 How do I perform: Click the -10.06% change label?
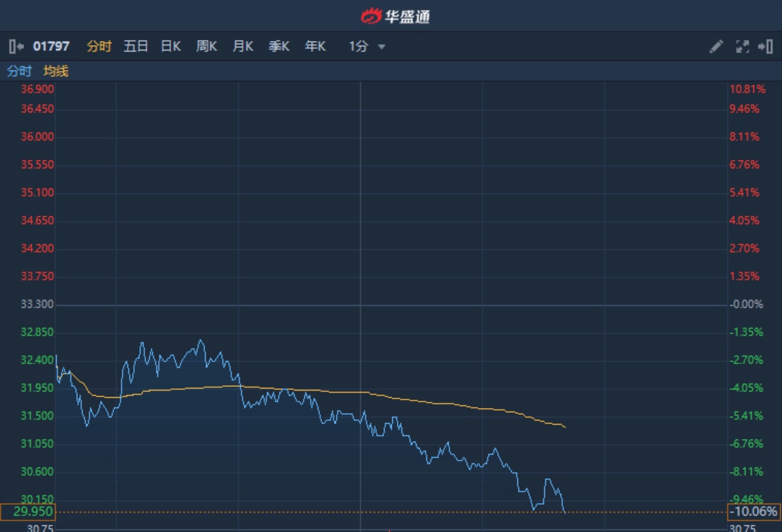754,512
